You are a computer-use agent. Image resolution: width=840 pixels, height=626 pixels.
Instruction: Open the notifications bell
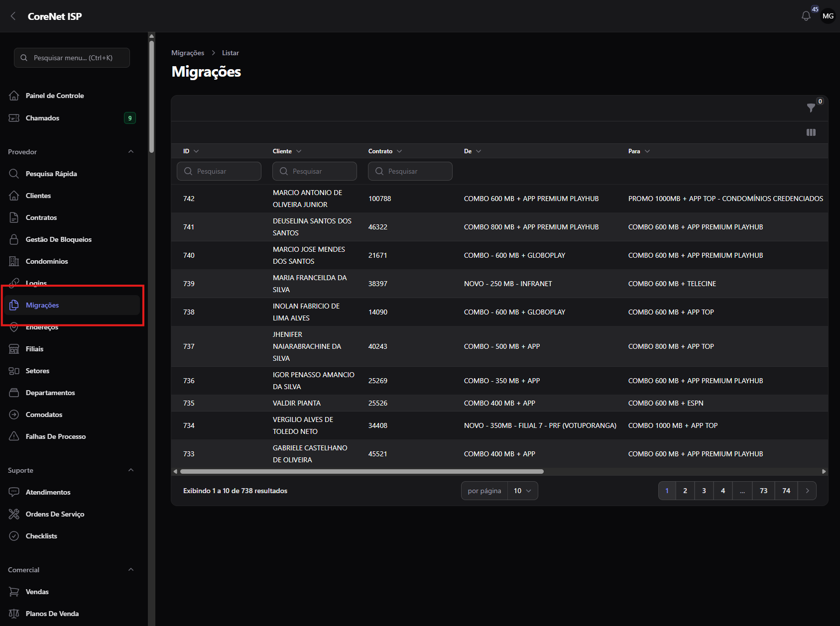click(806, 16)
